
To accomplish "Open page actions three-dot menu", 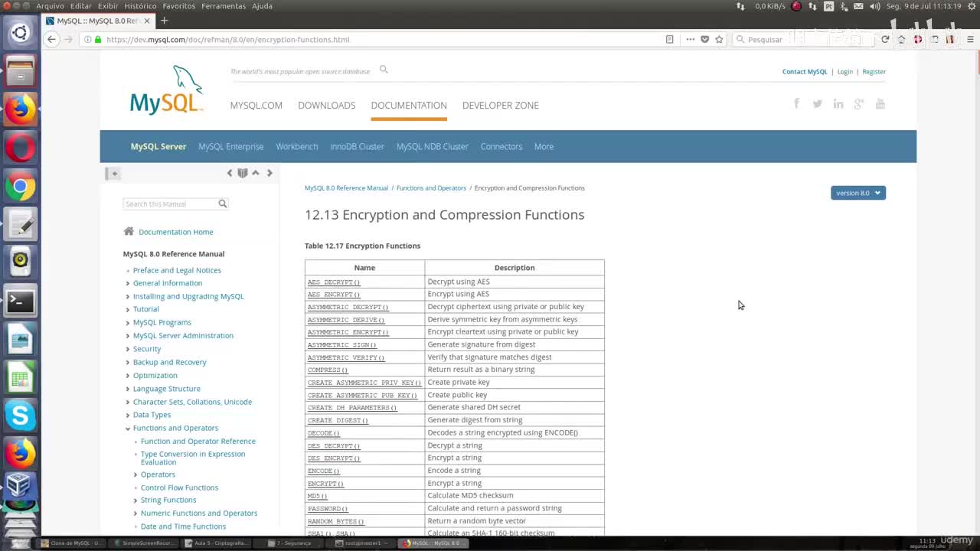I will coord(690,39).
